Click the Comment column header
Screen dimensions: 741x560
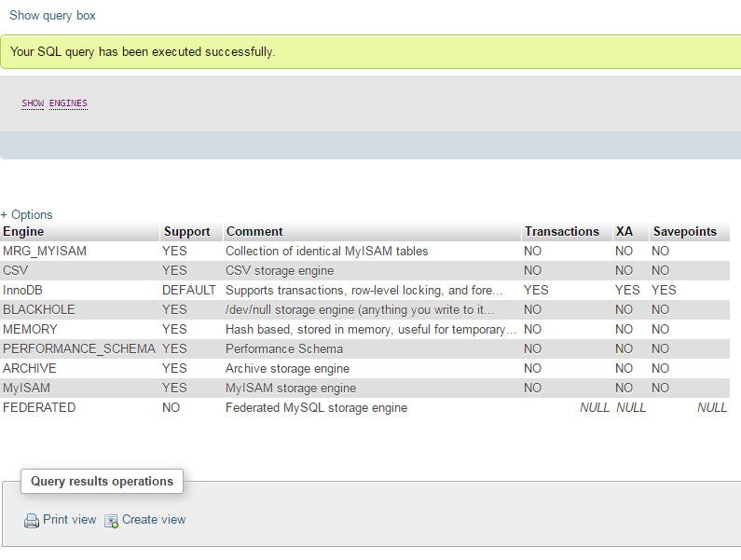(254, 232)
